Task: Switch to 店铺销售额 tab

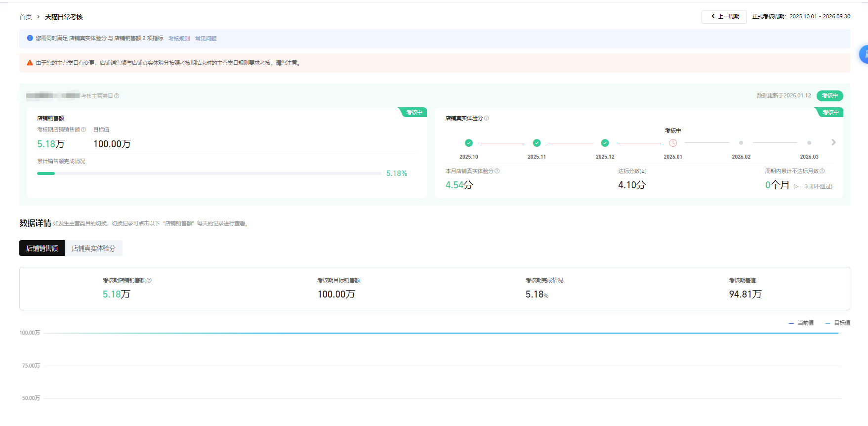Action: click(42, 248)
